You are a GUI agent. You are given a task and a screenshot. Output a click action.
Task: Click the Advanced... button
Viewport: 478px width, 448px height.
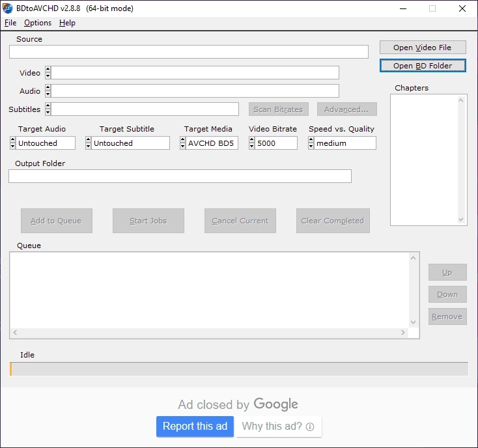coord(347,109)
